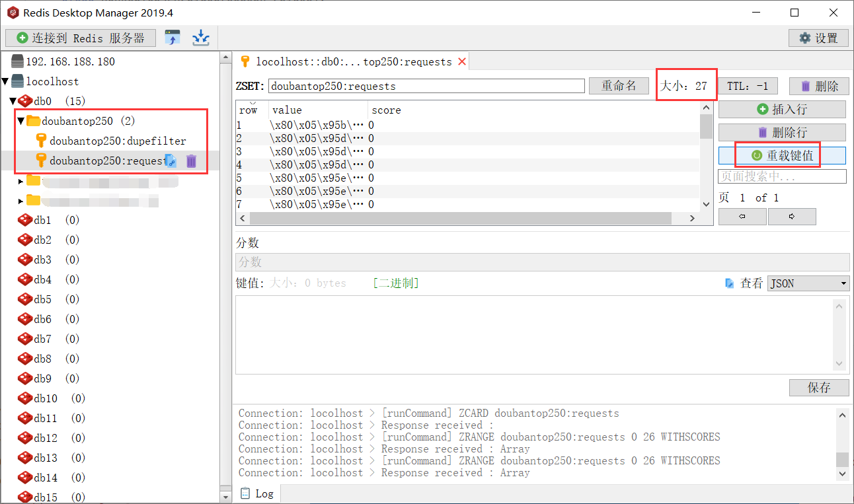Collapse the locolhost server tree arrow
Image resolution: width=854 pixels, height=504 pixels.
[x=5, y=81]
